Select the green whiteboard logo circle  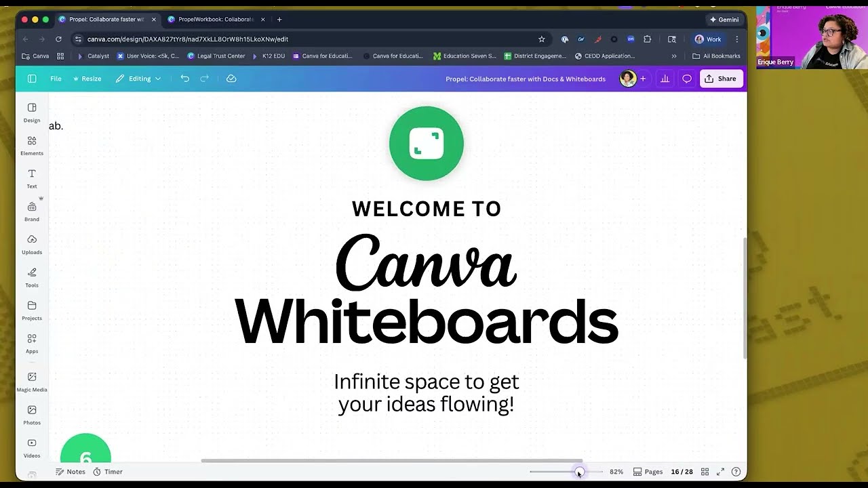pyautogui.click(x=427, y=144)
